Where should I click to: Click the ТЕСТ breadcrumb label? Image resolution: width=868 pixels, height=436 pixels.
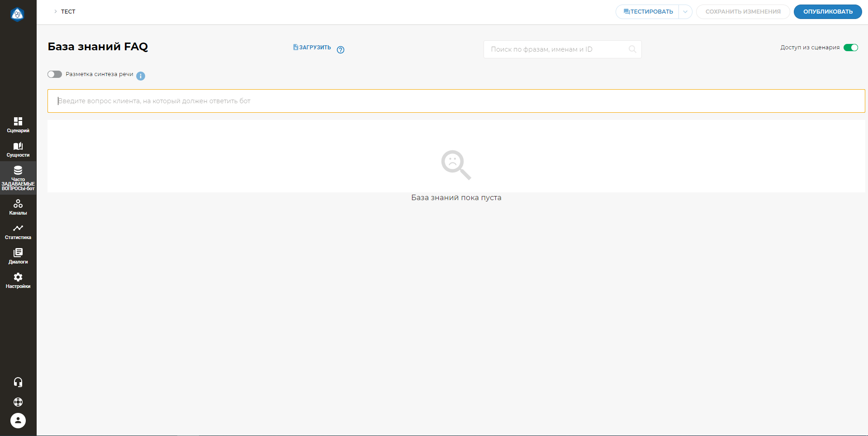point(68,12)
